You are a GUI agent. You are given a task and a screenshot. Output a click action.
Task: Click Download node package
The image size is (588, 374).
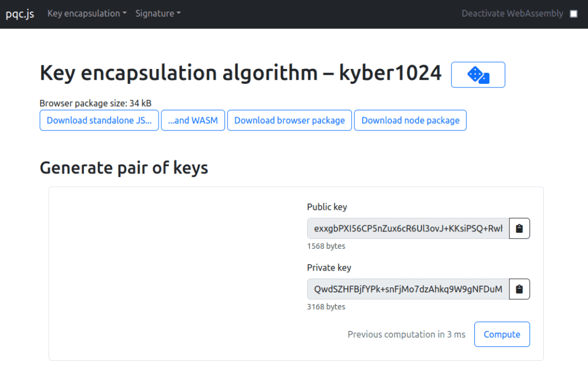click(x=410, y=121)
